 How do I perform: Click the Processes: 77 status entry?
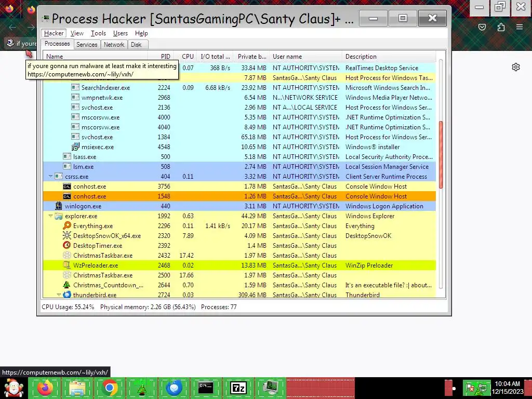219,307
